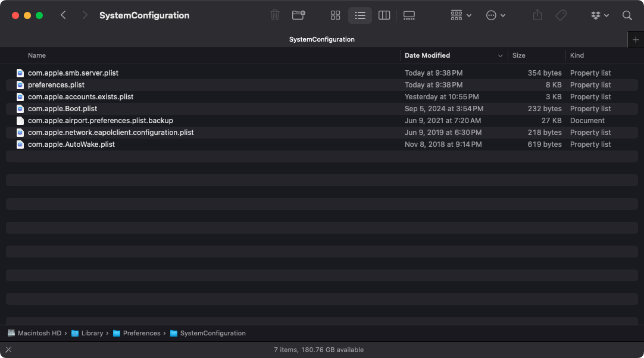
Task: Click the Edit Tags icon
Action: (x=561, y=15)
